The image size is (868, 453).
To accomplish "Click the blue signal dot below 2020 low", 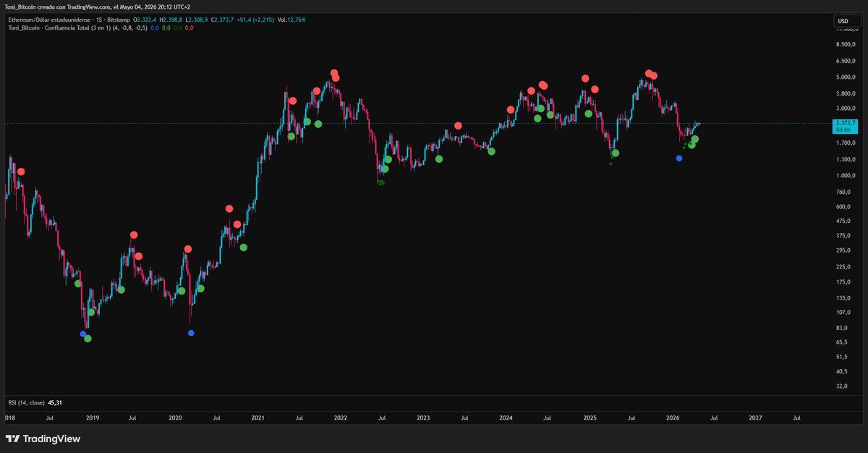I will pos(191,333).
